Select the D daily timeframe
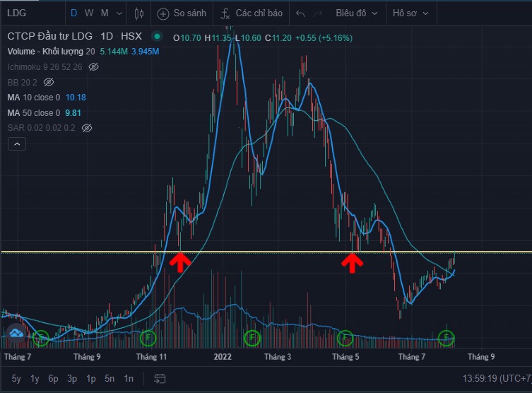Screen dimensions: 532x393 pos(73,13)
